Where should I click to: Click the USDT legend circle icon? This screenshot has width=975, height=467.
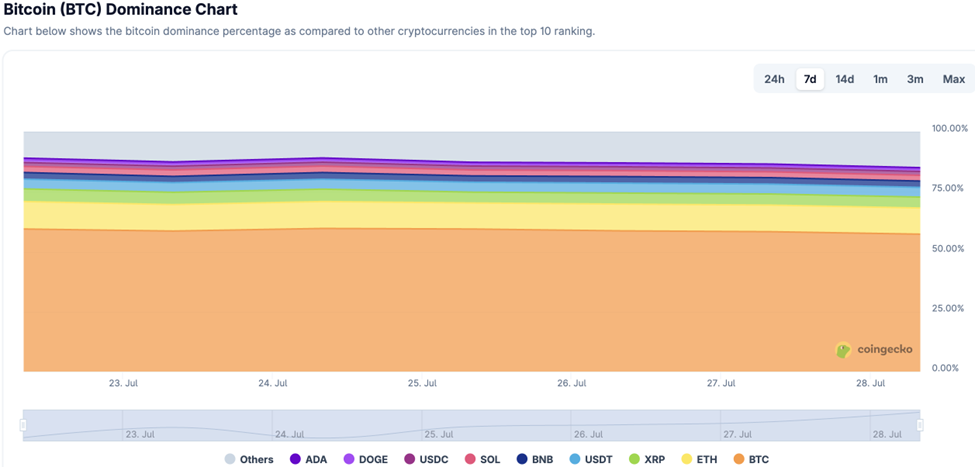(x=575, y=460)
